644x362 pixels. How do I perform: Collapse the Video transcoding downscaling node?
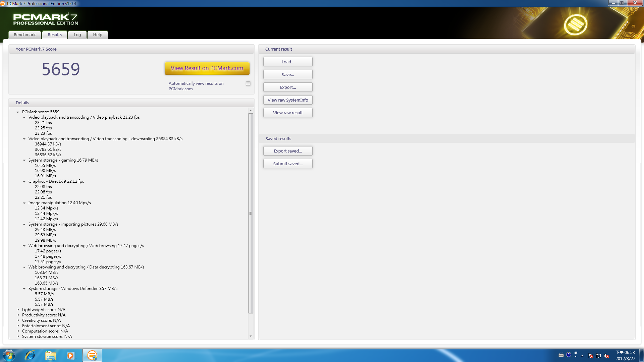[x=24, y=139]
